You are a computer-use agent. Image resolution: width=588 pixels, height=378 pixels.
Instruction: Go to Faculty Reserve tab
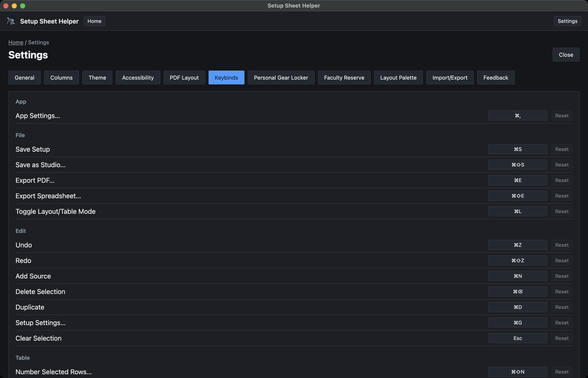[x=344, y=78]
